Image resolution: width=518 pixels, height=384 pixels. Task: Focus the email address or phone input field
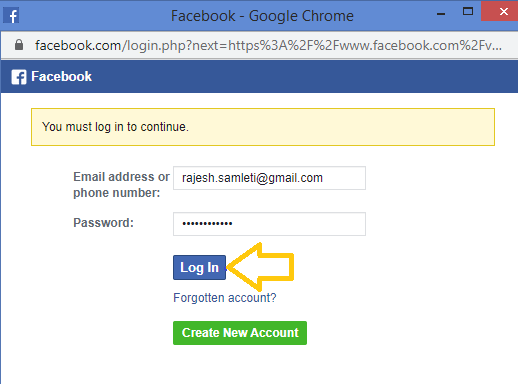pyautogui.click(x=269, y=178)
